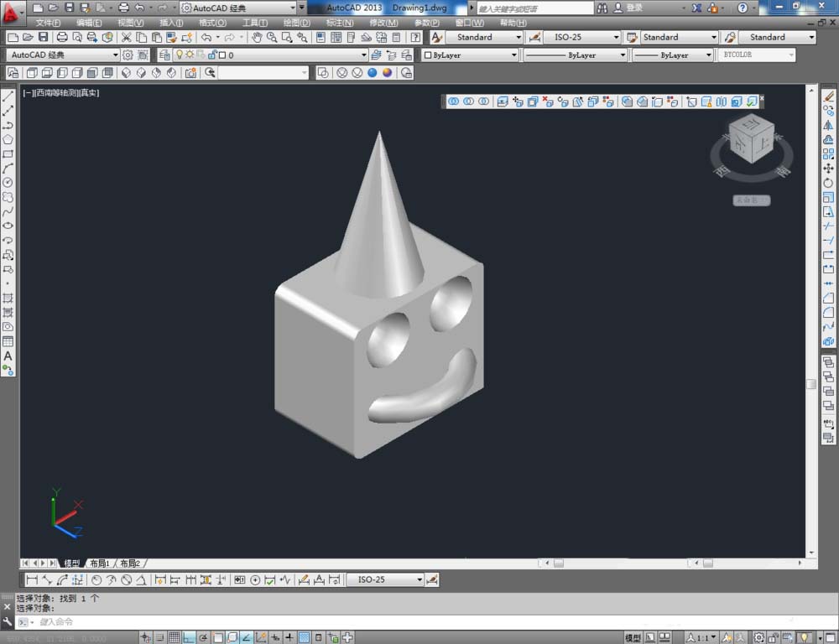Click the Linear dimension tool

point(32,579)
